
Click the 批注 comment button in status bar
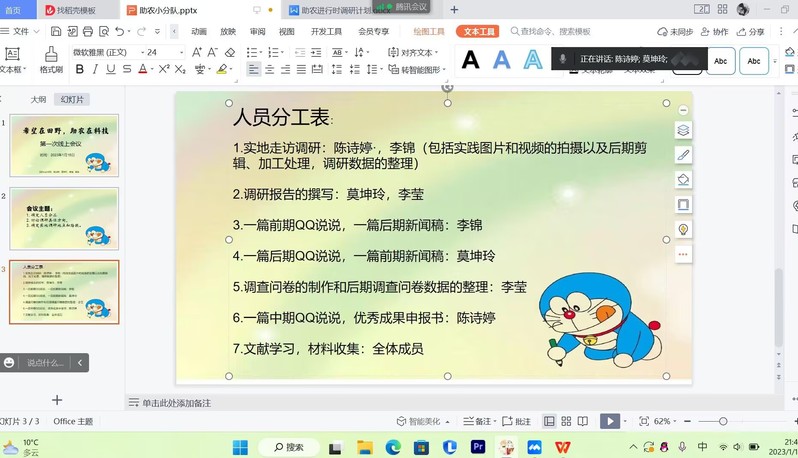[517, 421]
